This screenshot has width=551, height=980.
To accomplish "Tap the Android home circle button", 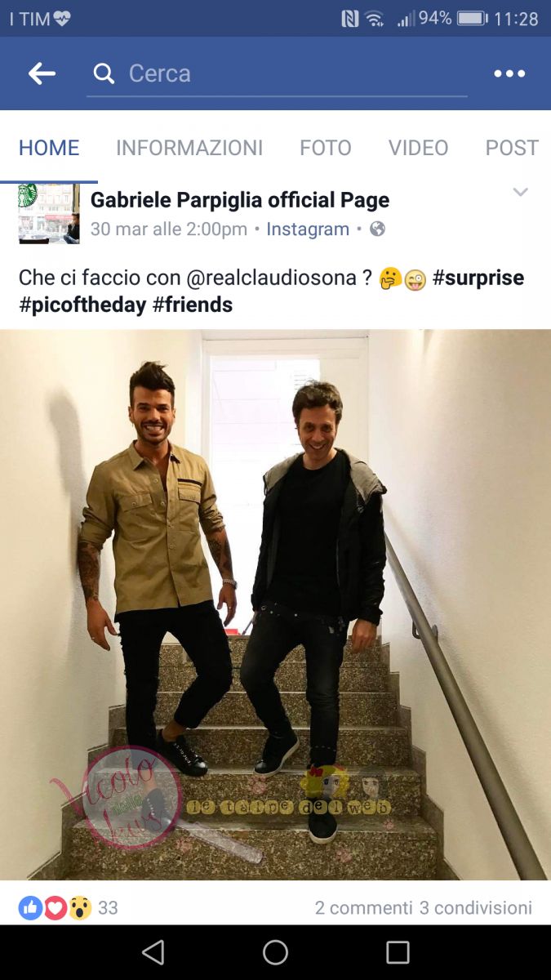I will [275, 952].
